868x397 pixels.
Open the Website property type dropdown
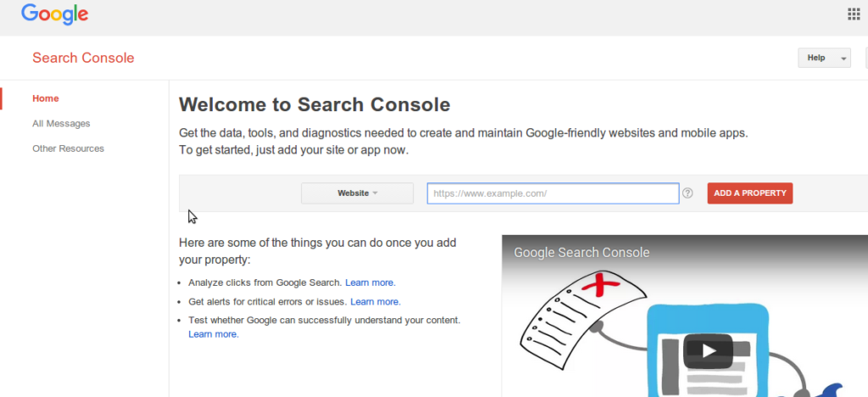tap(357, 193)
